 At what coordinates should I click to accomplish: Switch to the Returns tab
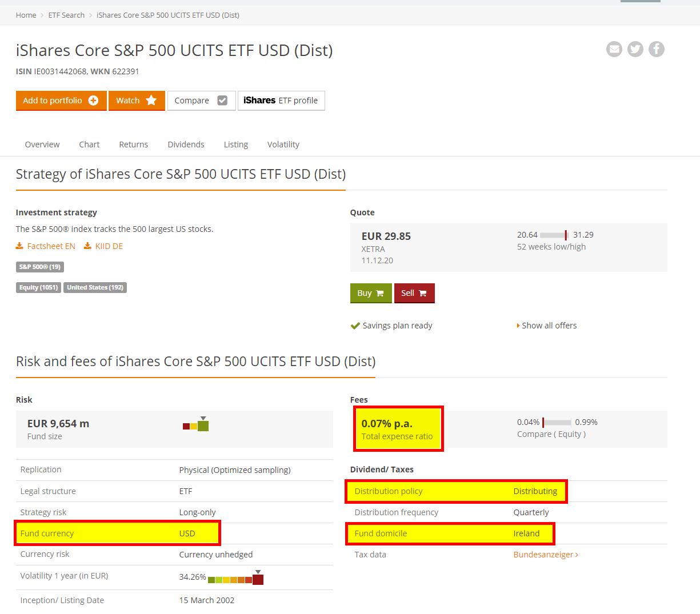134,145
